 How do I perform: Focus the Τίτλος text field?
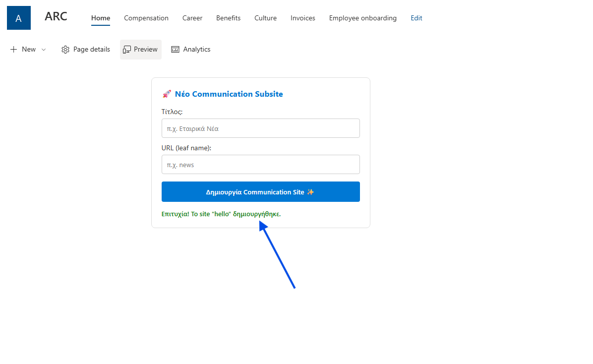260,128
